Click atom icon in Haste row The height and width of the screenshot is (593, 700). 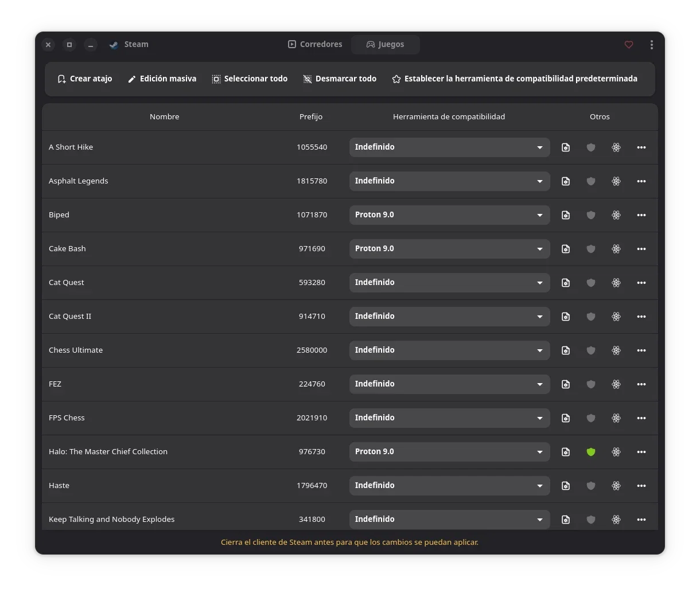[x=616, y=486]
